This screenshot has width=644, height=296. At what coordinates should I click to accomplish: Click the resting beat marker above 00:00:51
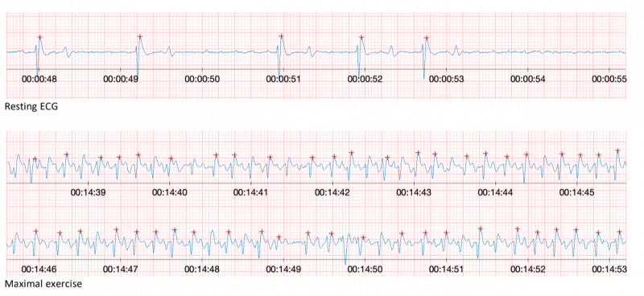pos(281,36)
